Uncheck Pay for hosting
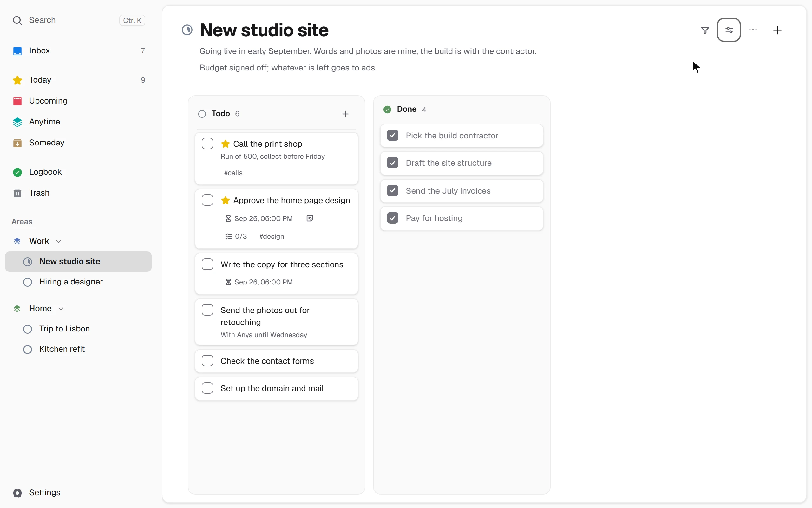Viewport: 812px width, 508px height. pyautogui.click(x=393, y=218)
